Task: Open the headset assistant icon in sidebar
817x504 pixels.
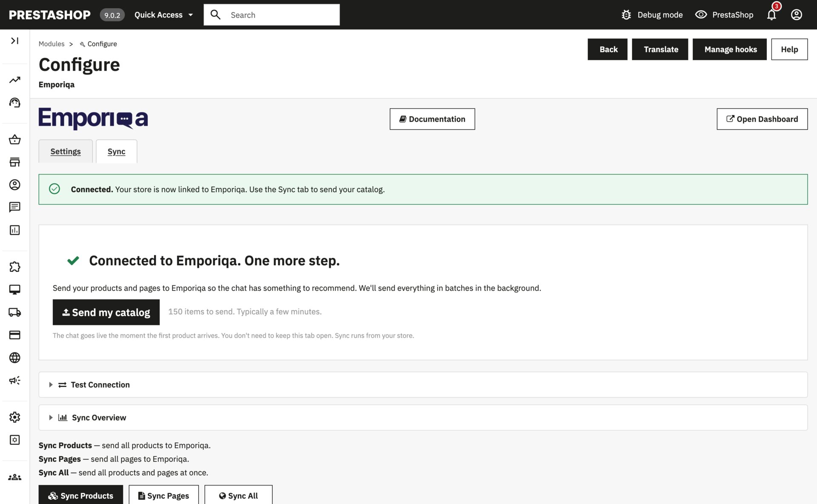Action: coord(14,103)
